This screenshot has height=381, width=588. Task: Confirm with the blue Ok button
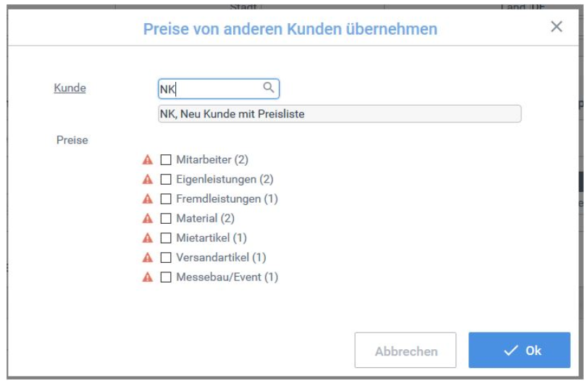coord(519,351)
